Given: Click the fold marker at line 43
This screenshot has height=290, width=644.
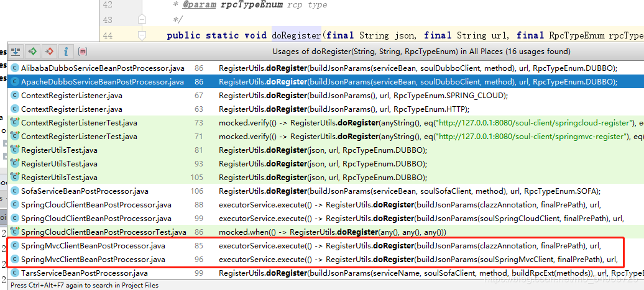Looking at the screenshot, I should (142, 19).
